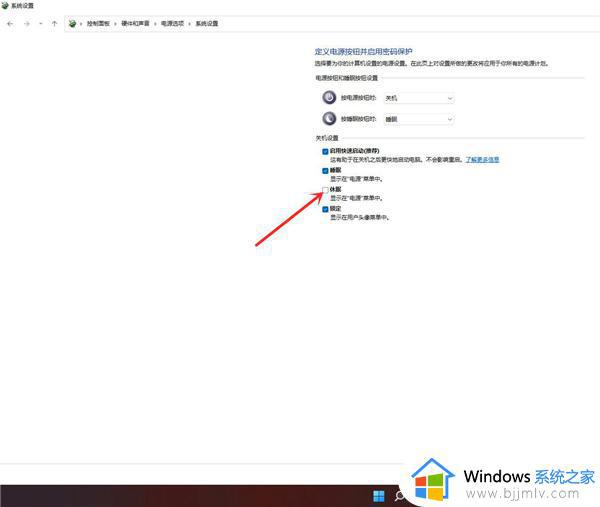The height and width of the screenshot is (507, 600).
Task: Click the taskbar search magnifier icon
Action: point(400,495)
